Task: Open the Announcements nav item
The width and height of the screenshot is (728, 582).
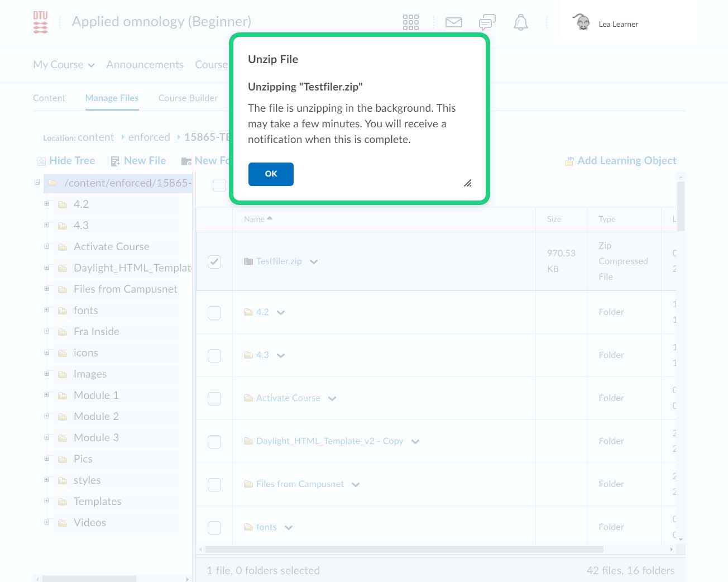Action: click(x=145, y=65)
